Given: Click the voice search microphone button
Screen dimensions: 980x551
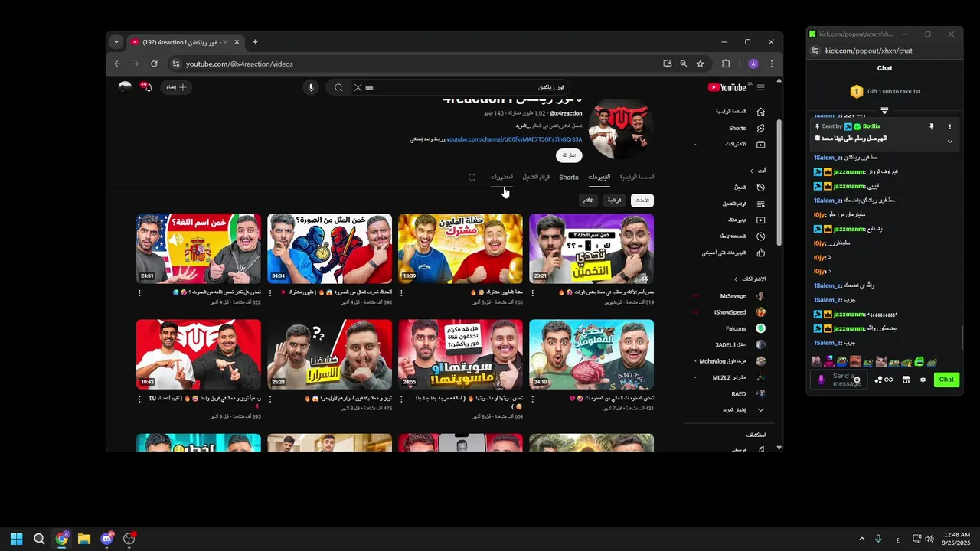Looking at the screenshot, I should pos(311,87).
